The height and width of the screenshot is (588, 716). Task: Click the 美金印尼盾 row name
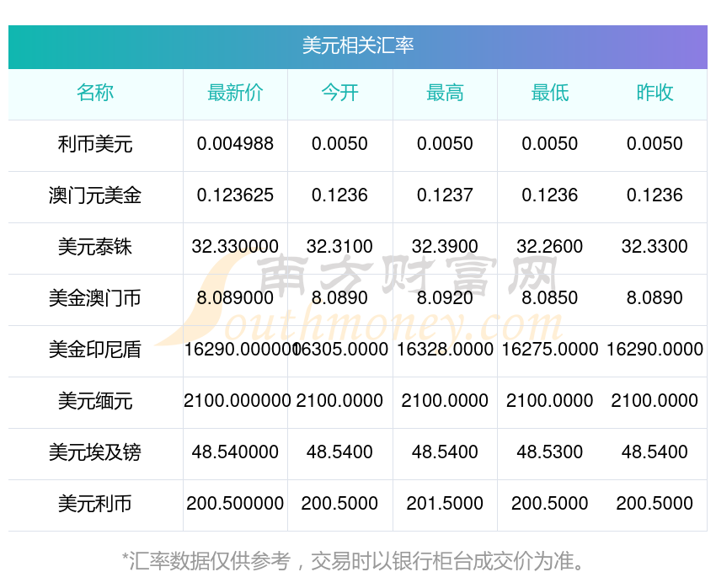click(x=95, y=350)
